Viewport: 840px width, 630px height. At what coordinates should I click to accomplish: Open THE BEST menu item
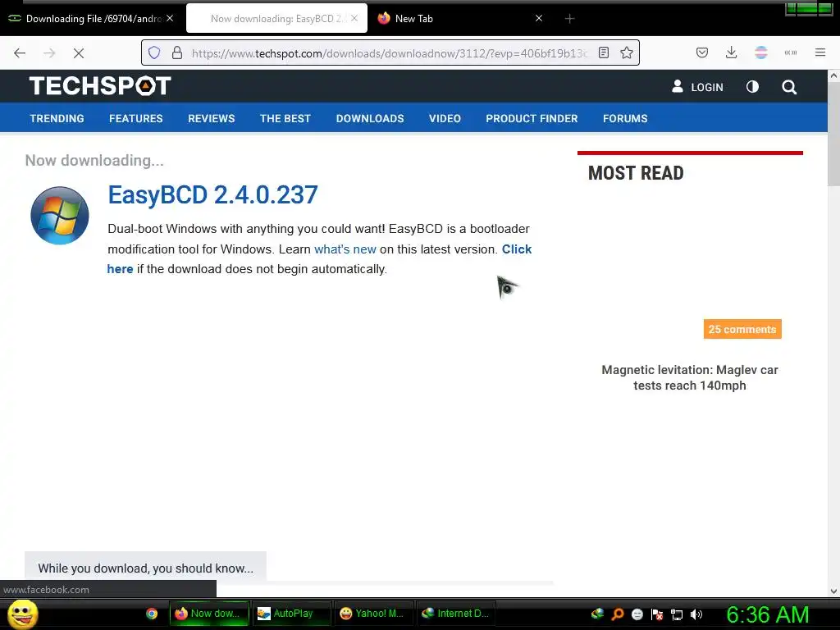coord(285,118)
